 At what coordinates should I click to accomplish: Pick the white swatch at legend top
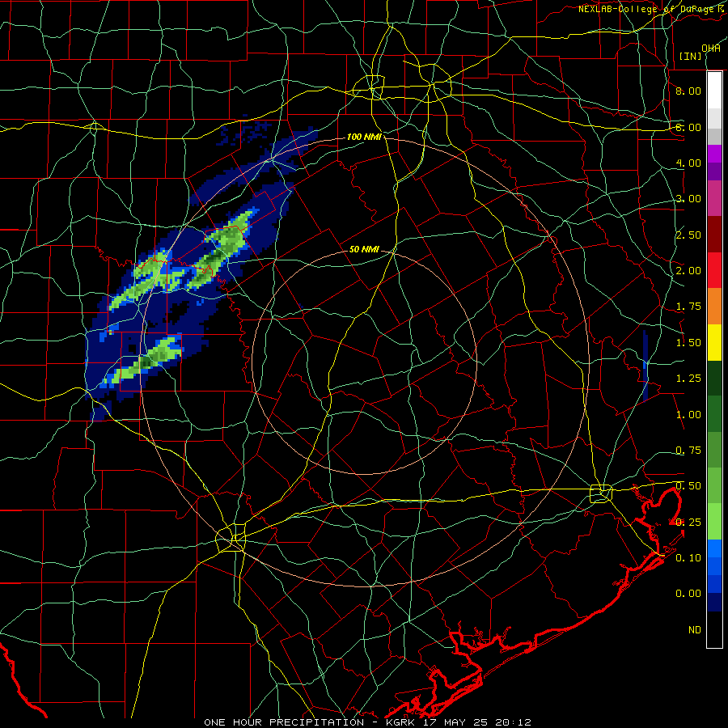coord(714,90)
